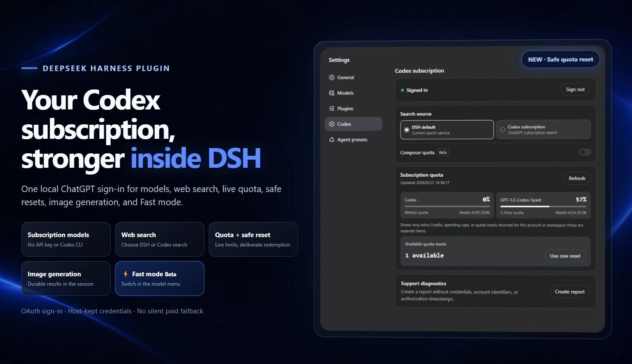Toggle the Composer quota switch
This screenshot has height=364, width=632.
tap(585, 152)
